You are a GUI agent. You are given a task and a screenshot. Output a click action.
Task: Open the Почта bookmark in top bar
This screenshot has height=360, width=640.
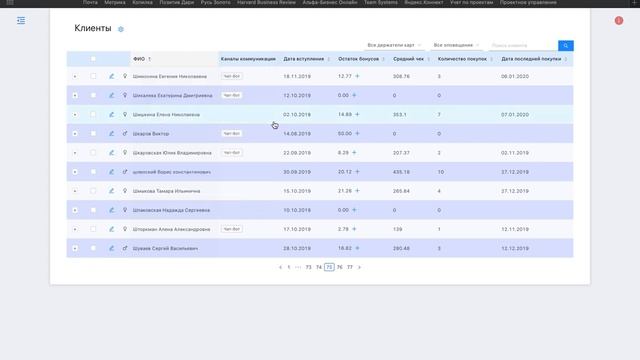pyautogui.click(x=90, y=2)
